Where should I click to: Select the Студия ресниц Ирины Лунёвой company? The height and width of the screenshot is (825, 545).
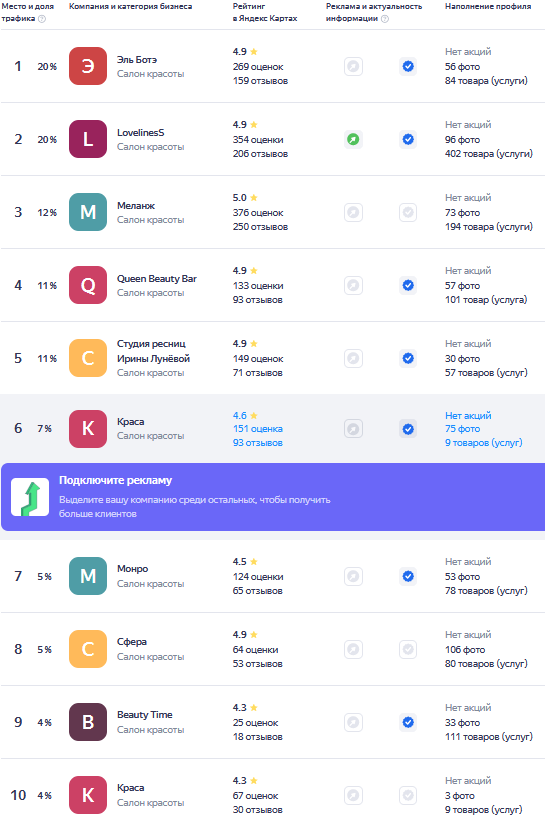tap(153, 351)
